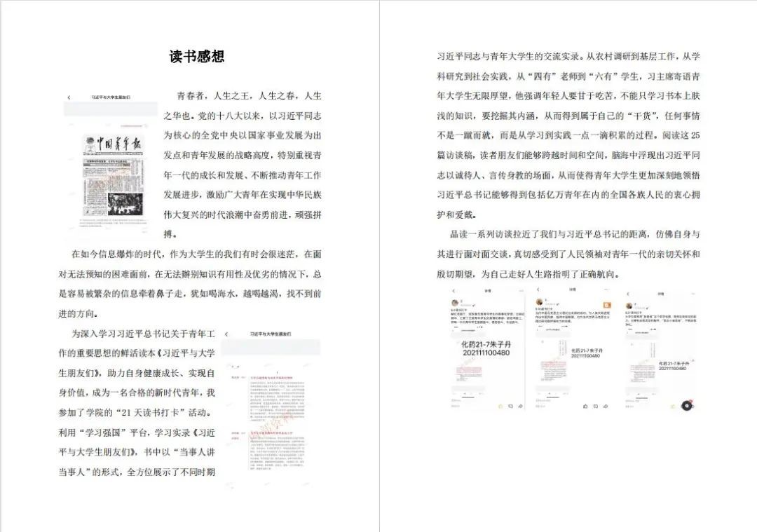Click user avatar in the middle post screenshot
The image size is (757, 532).
click(540, 303)
